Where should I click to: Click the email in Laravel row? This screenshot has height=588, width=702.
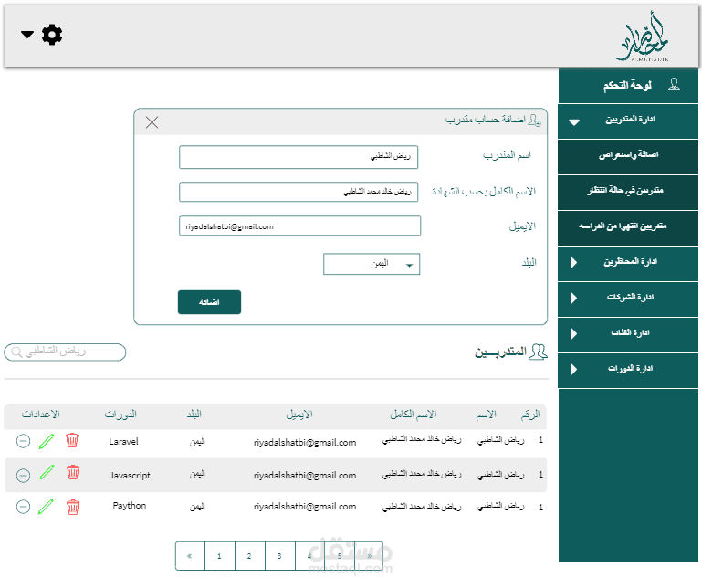pos(305,443)
